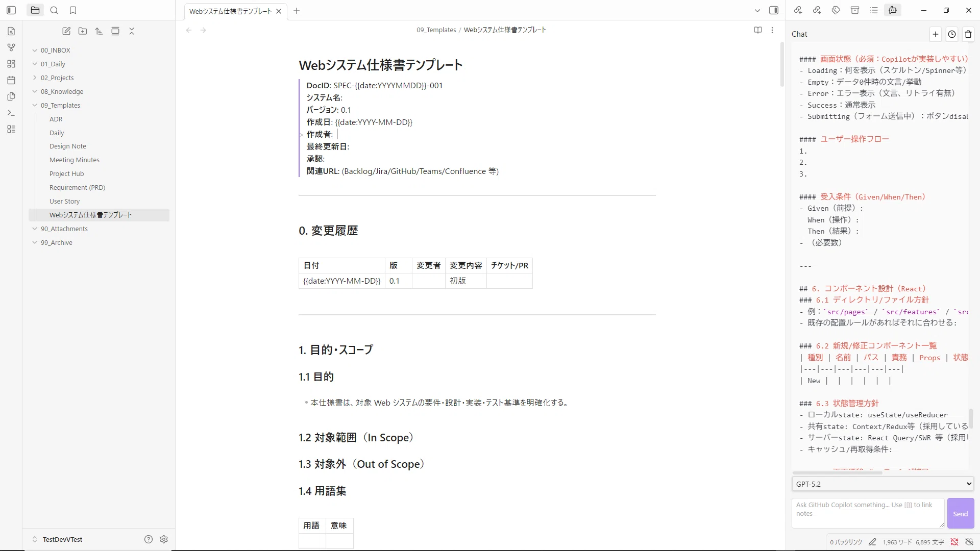Open the chat history clock icon
Image resolution: width=980 pixels, height=551 pixels.
(x=952, y=34)
